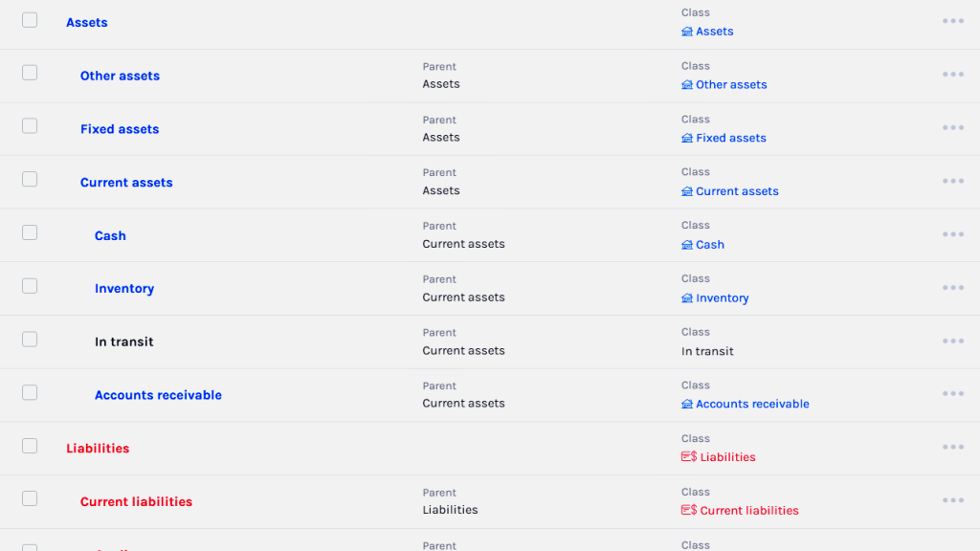Click the red liabilities icon beside Liabilities class
This screenshot has height=551, width=980.
(688, 457)
